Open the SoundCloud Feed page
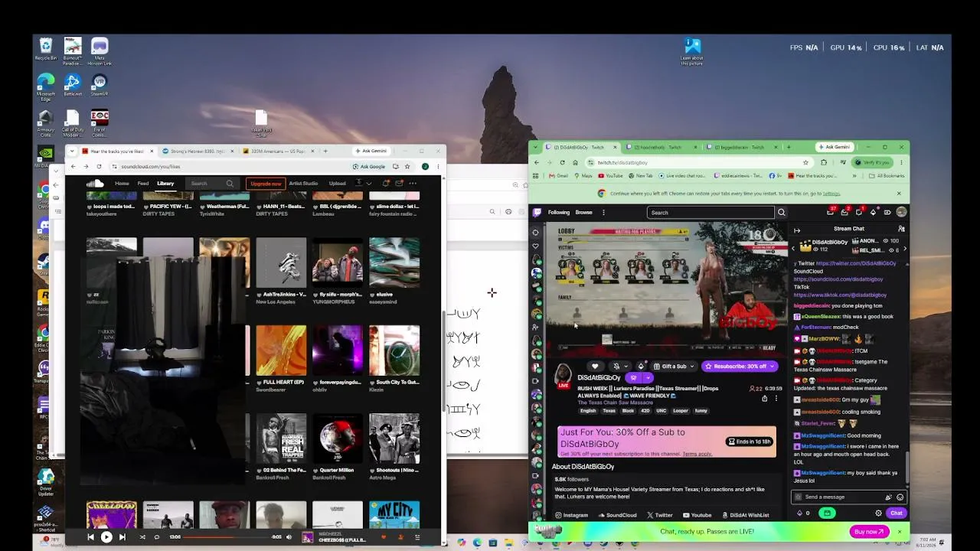Image resolution: width=980 pixels, height=551 pixels. click(x=143, y=184)
